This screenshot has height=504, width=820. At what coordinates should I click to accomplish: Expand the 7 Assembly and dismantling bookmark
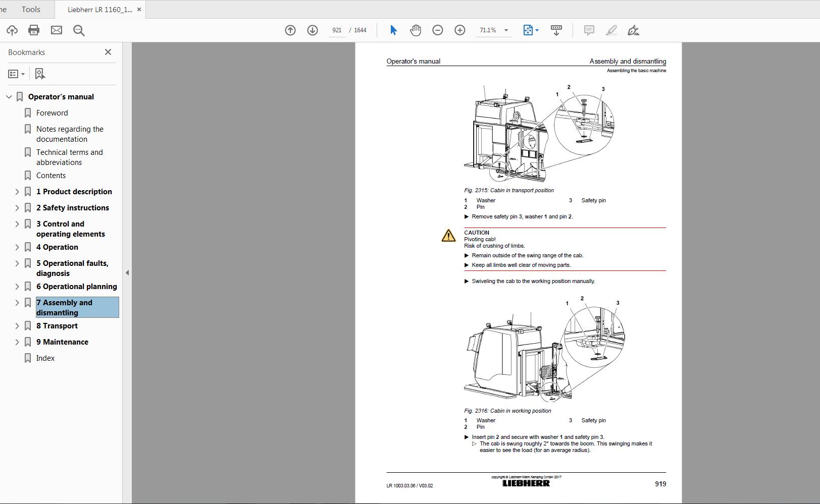click(17, 302)
